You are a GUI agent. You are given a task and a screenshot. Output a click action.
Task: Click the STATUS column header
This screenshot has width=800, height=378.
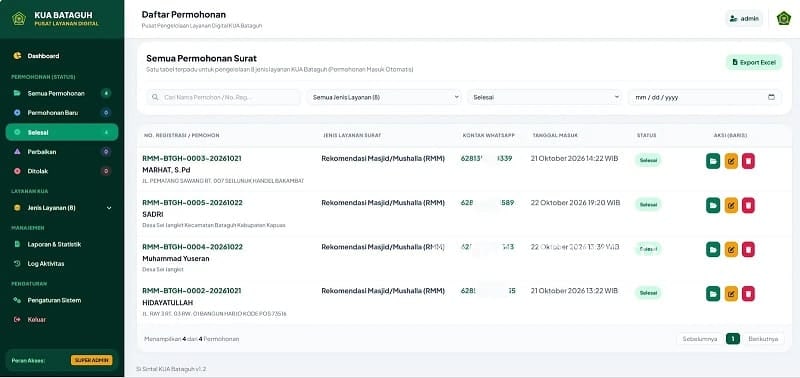coord(646,136)
